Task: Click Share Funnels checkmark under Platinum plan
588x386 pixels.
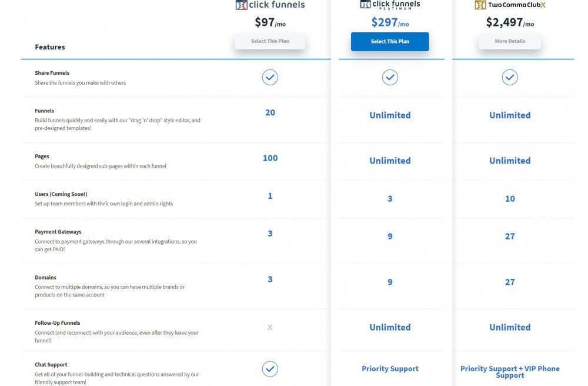Action: [390, 77]
